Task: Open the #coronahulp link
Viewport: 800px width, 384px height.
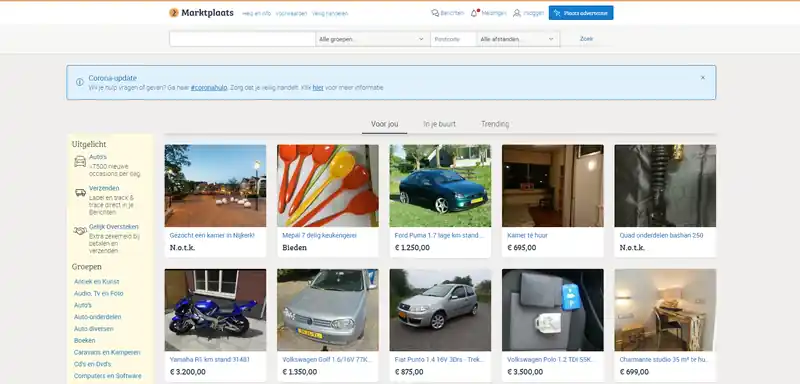Action: coord(209,88)
